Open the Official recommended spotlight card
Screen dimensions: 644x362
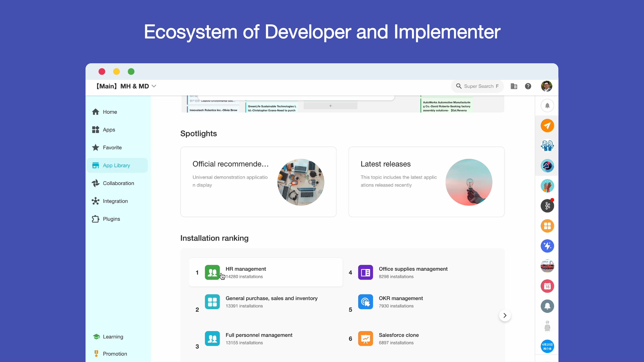[x=258, y=182]
